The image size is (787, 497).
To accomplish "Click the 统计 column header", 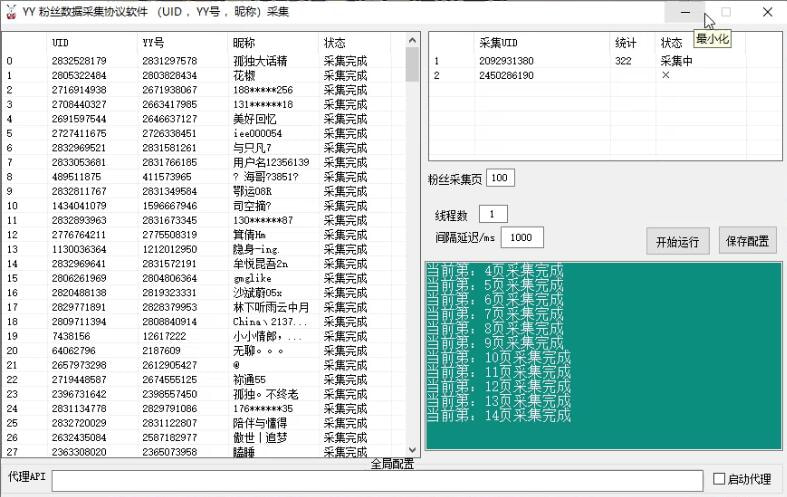I will 625,43.
